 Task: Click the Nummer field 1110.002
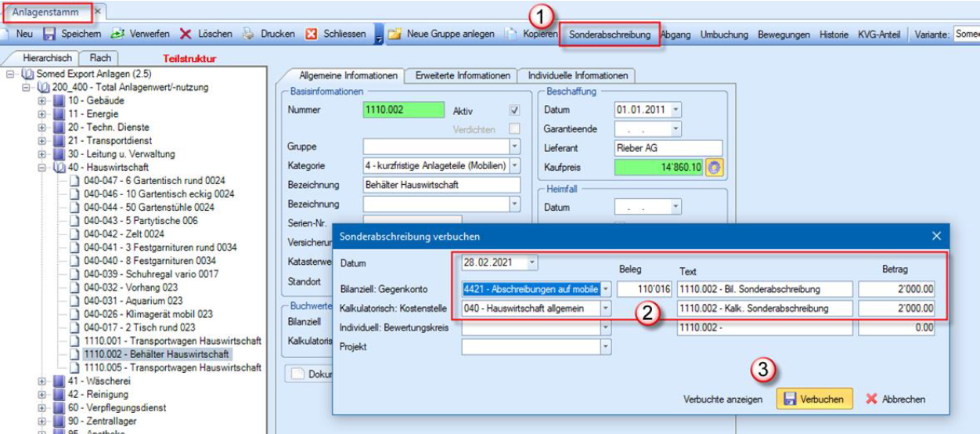click(x=403, y=110)
